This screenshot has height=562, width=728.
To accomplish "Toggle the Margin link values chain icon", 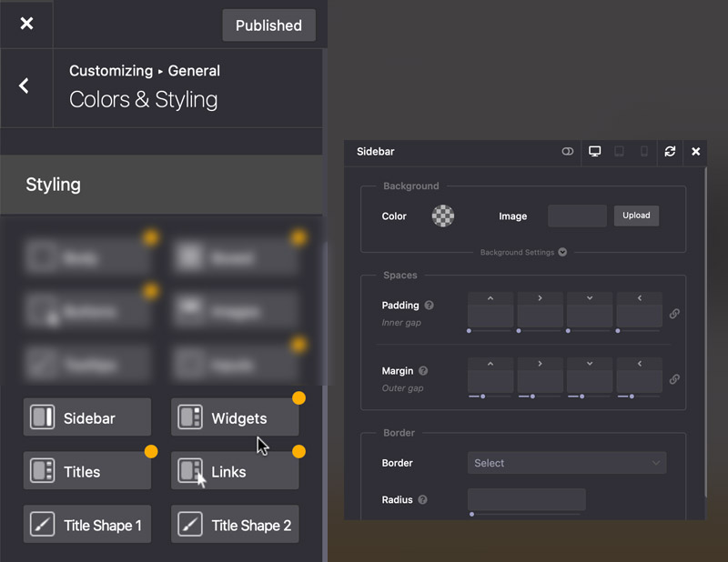I will pyautogui.click(x=674, y=379).
